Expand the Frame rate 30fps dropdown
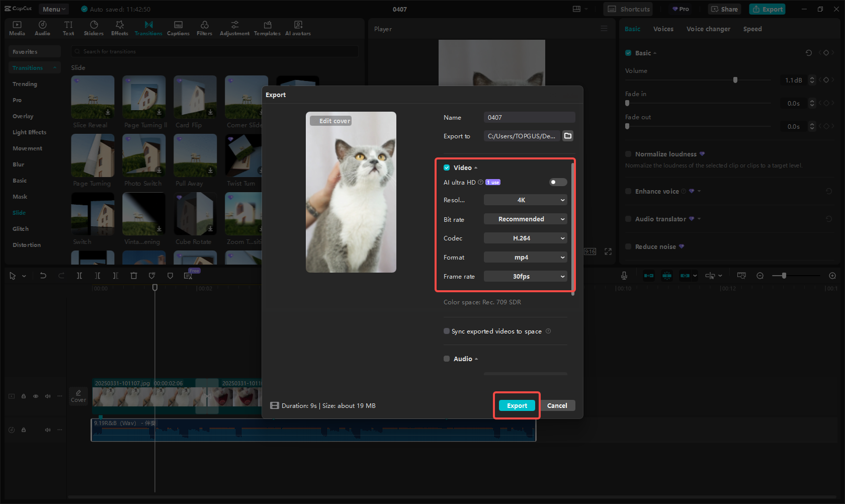845x504 pixels. (525, 277)
